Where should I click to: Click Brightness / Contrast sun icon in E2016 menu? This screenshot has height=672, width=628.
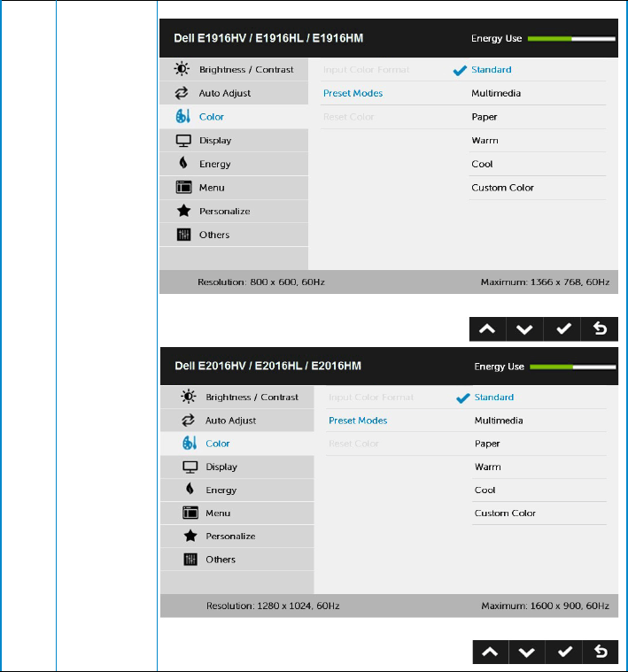click(188, 397)
